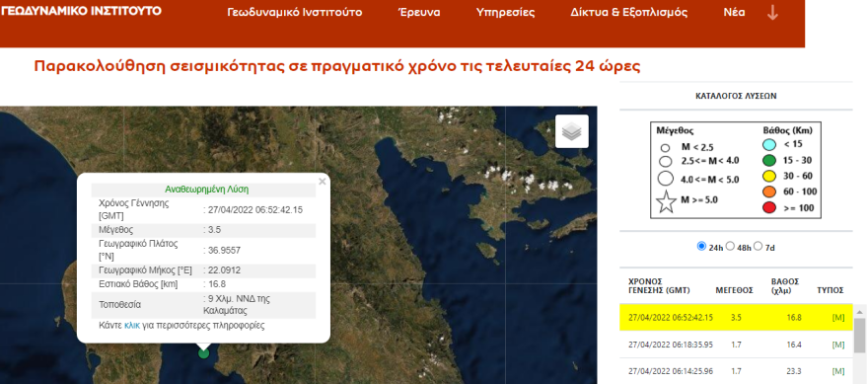Screen dimensions: 868x384
Task: Click the cyan < 15 depth legend swatch
Action: click(770, 145)
